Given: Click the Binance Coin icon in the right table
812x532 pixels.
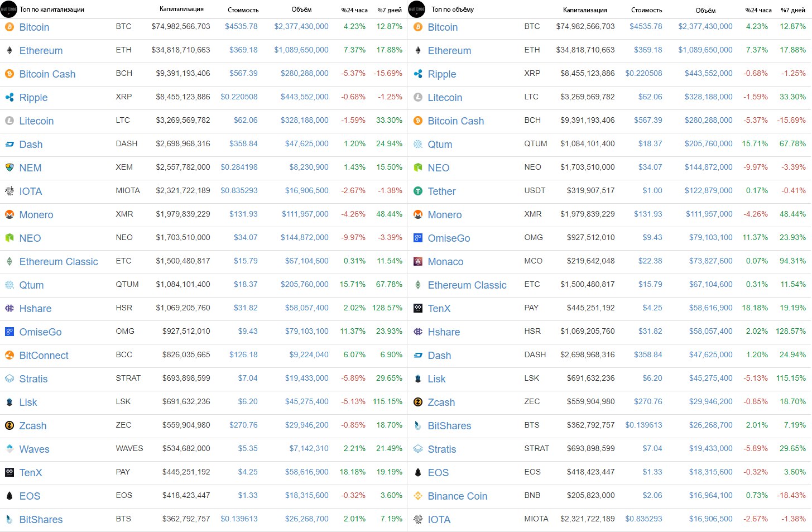Looking at the screenshot, I should point(418,496).
